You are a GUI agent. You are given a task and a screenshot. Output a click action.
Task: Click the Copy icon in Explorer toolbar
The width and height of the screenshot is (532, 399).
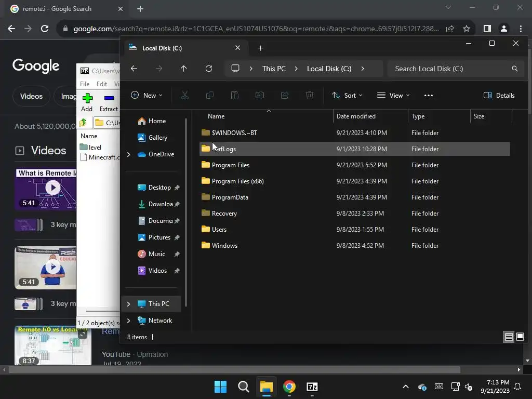[210, 96]
